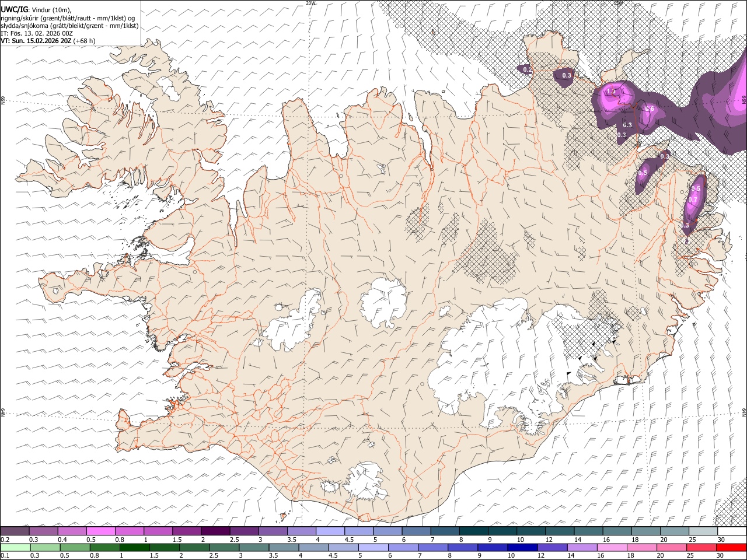747x560 pixels.
Task: Click the 'UWC/IG: Vindur (10m),' title text
Action: tap(36, 10)
